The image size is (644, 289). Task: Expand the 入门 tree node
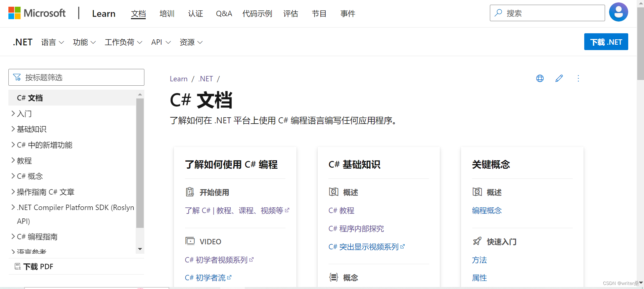point(13,114)
